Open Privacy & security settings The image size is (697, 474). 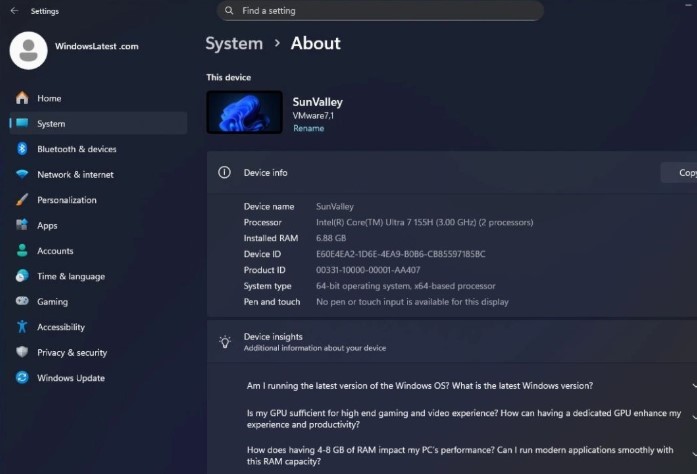(x=71, y=352)
